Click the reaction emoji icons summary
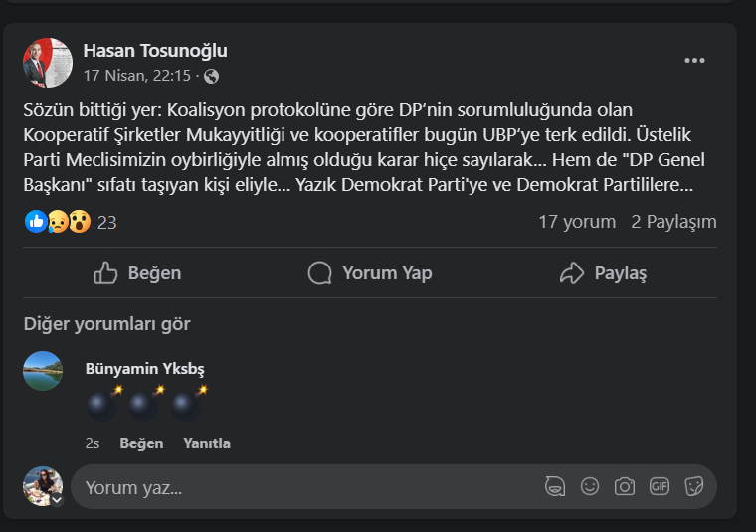 (x=59, y=222)
